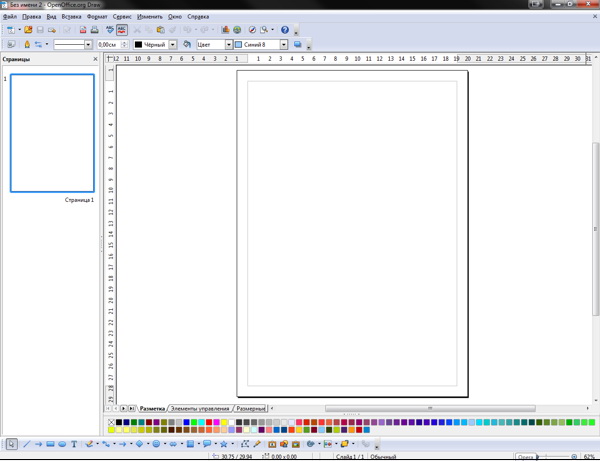Toggle automatic spell checking
The height and width of the screenshot is (461, 600).
[122, 30]
